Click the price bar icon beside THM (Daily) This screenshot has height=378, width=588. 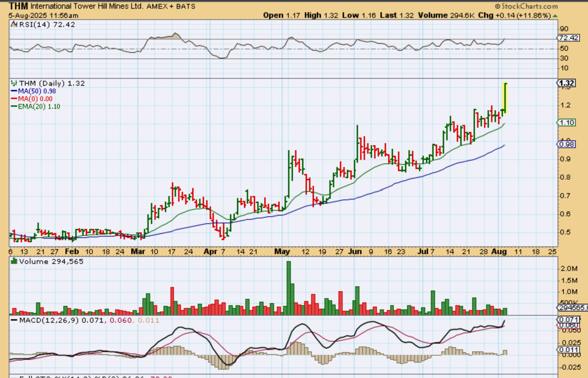[14, 83]
